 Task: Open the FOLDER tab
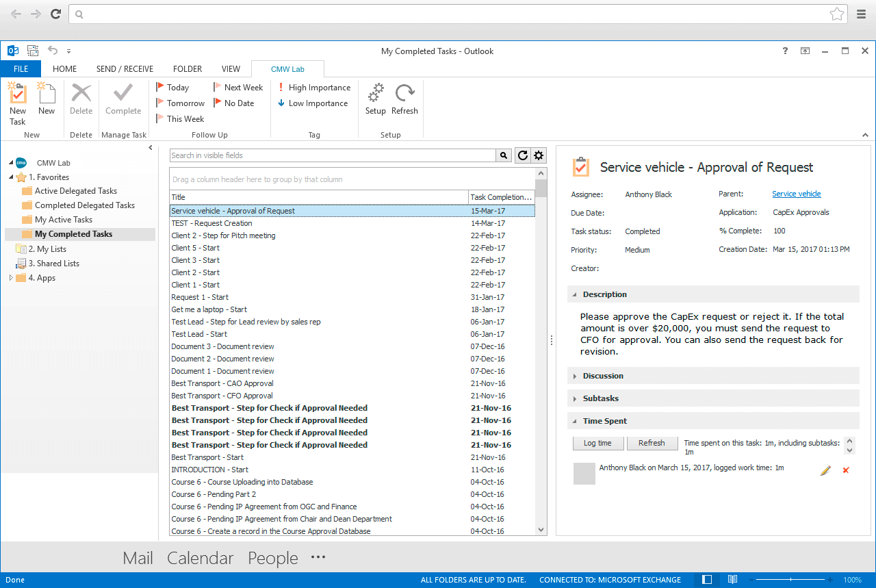coord(188,68)
